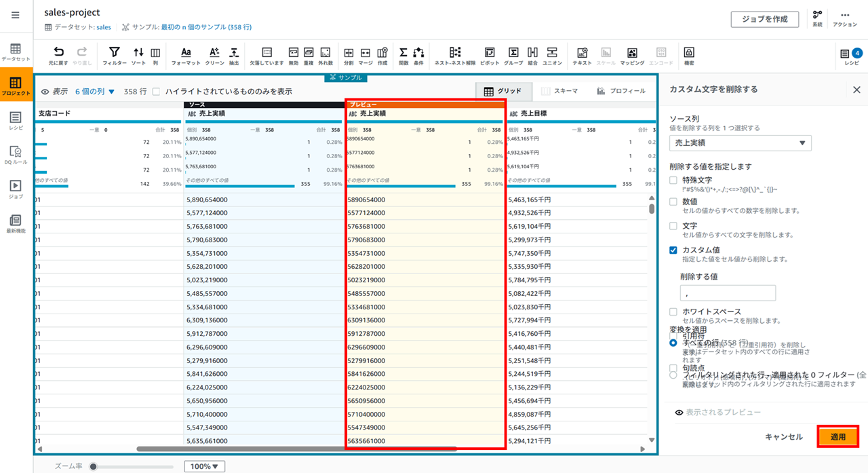Select the すべての行 radio button
This screenshot has width=868, height=473.
[x=673, y=343]
